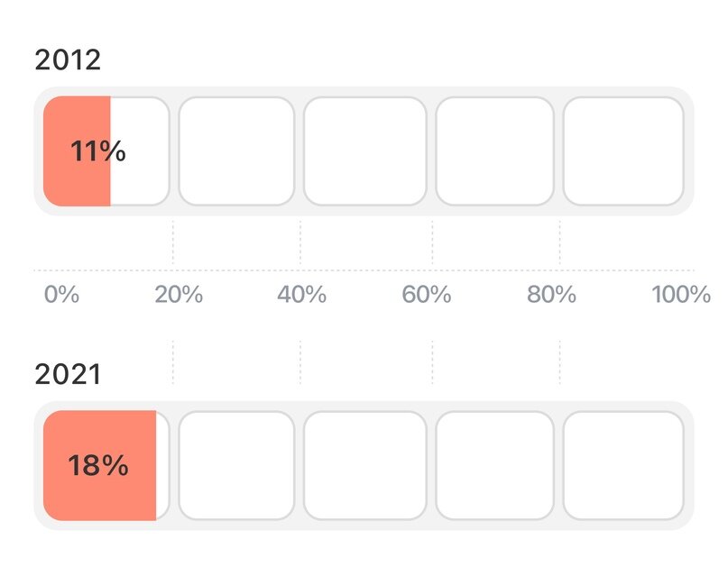Click the 40% axis label

coord(302,295)
